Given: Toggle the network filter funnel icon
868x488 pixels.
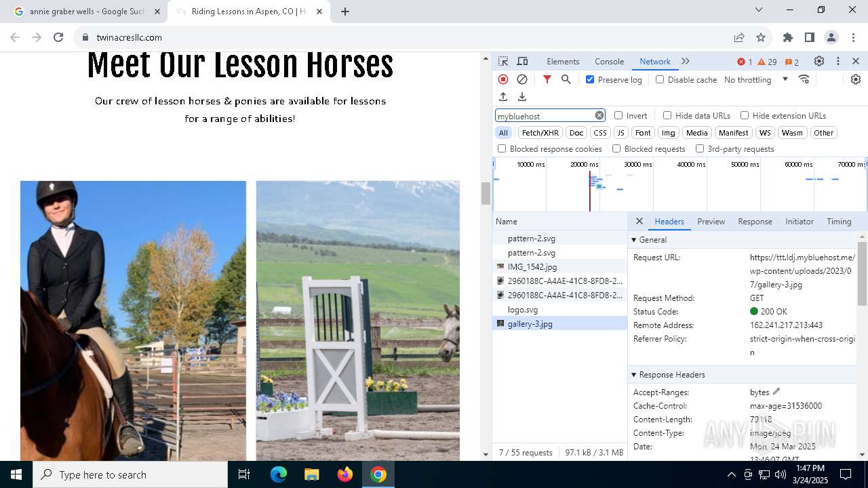Looking at the screenshot, I should point(547,79).
